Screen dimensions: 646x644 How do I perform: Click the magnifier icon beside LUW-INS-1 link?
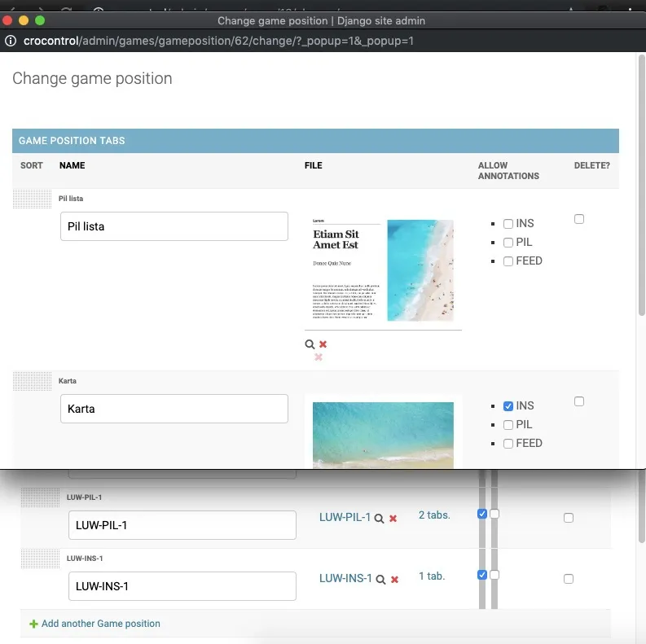pyautogui.click(x=380, y=579)
